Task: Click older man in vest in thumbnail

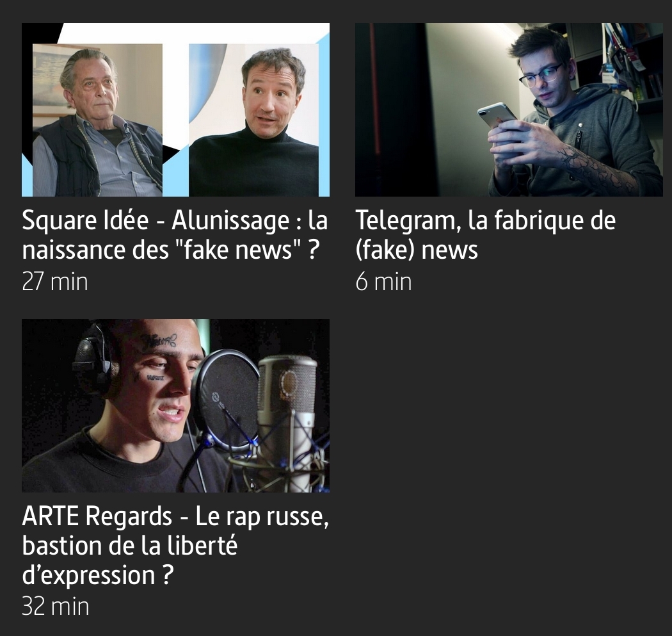Action: pyautogui.click(x=97, y=122)
